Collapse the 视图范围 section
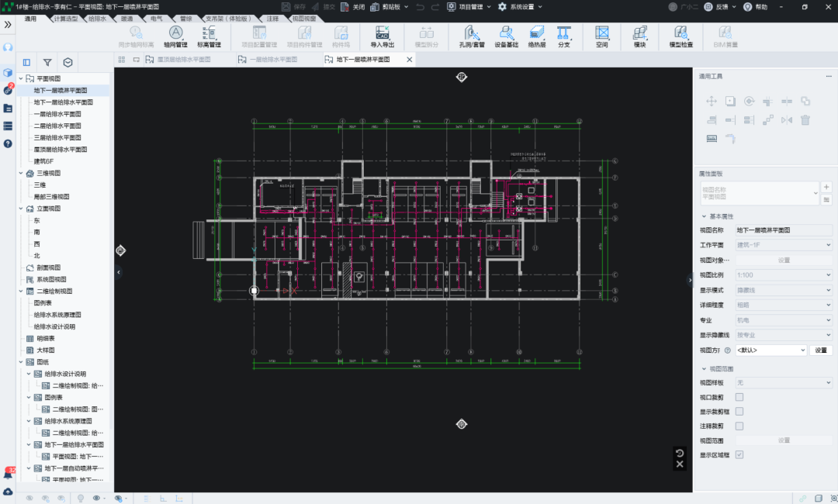Viewport: 838px width, 504px height. pyautogui.click(x=705, y=369)
